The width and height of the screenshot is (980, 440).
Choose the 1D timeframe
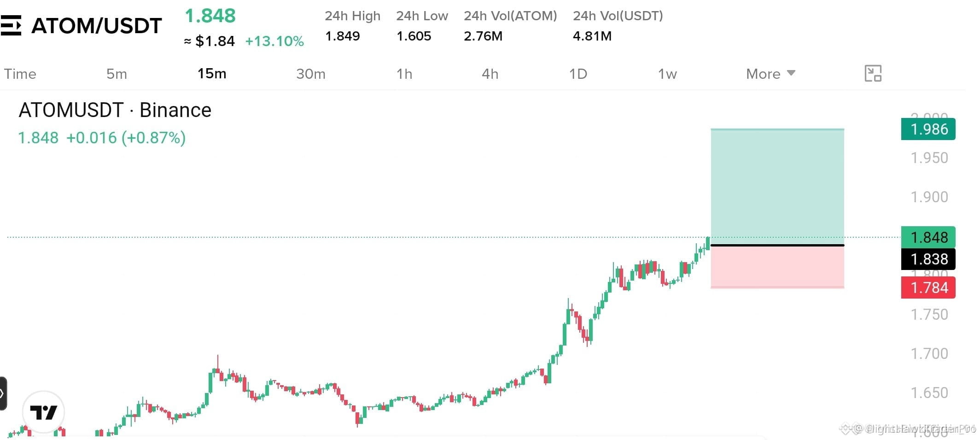(578, 74)
